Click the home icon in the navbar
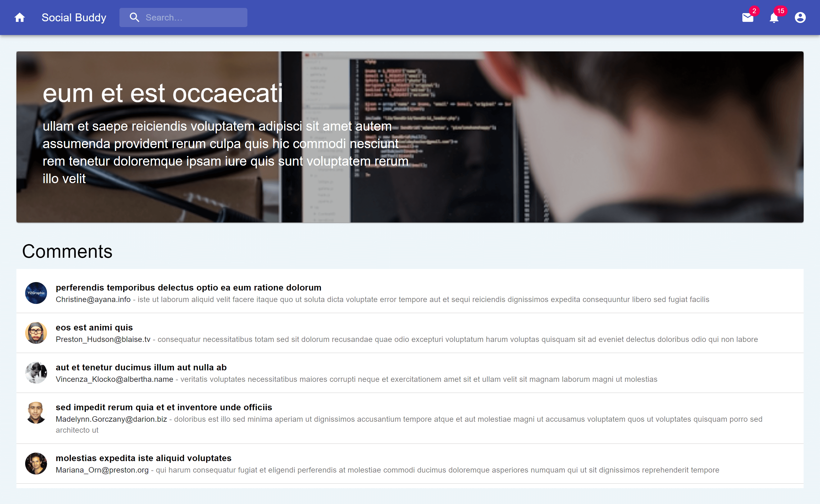820x504 pixels. pos(20,17)
